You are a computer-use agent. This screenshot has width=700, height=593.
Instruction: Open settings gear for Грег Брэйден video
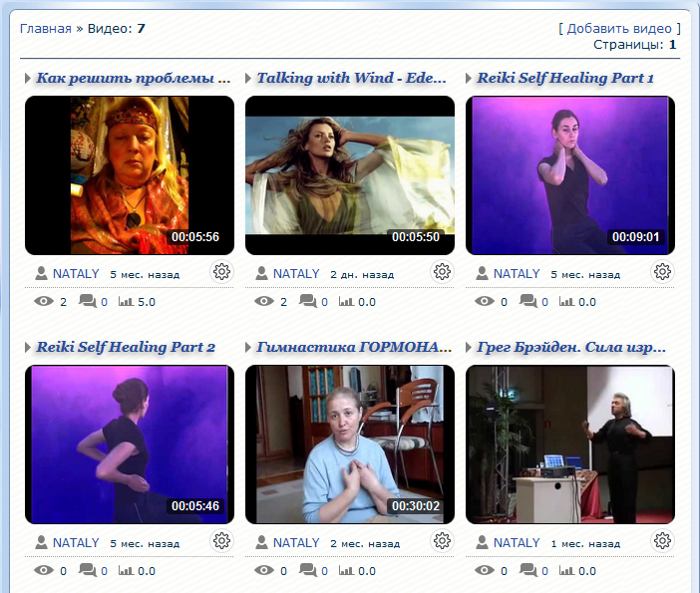[662, 541]
